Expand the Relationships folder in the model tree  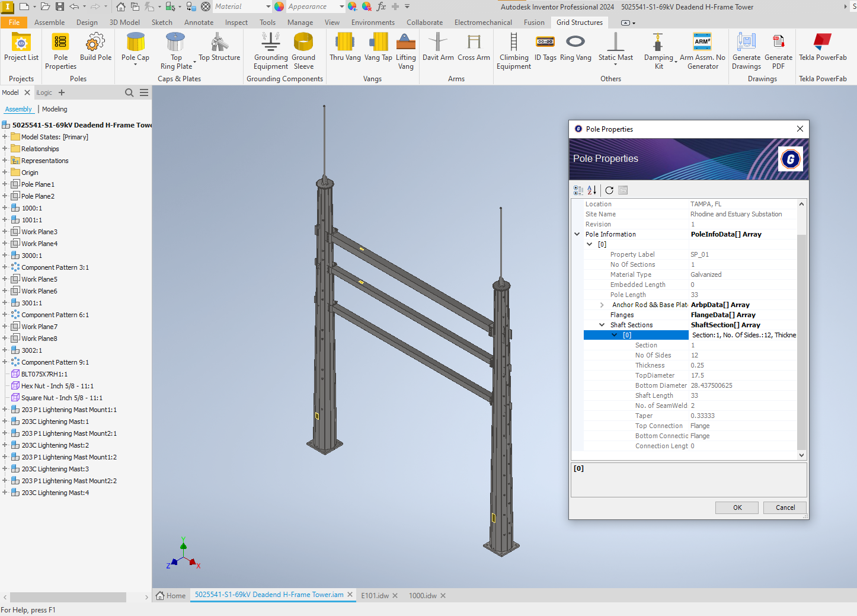click(5, 148)
